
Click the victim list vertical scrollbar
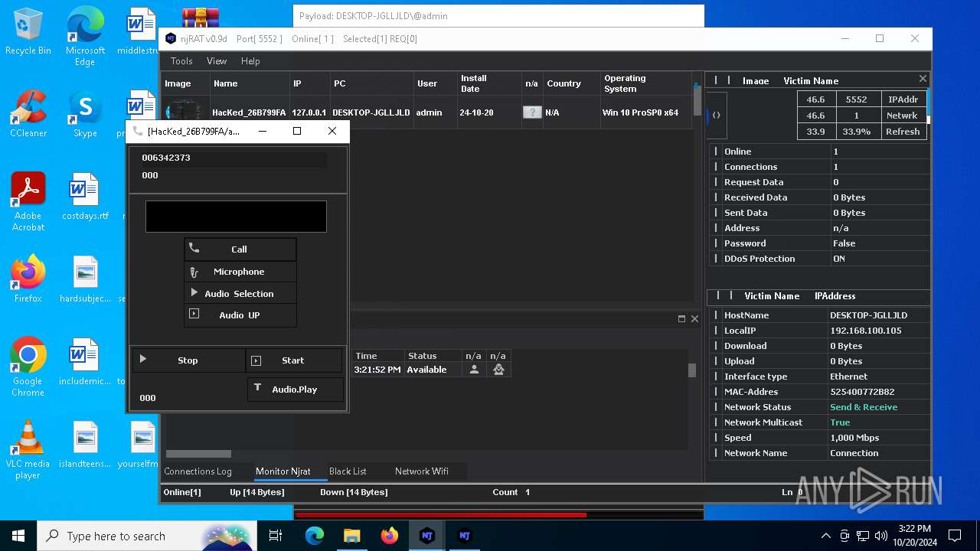coord(697,101)
